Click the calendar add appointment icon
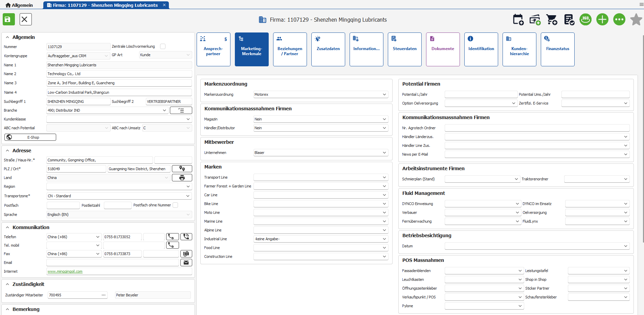Viewport: 644px width, 315px height. coord(518,20)
